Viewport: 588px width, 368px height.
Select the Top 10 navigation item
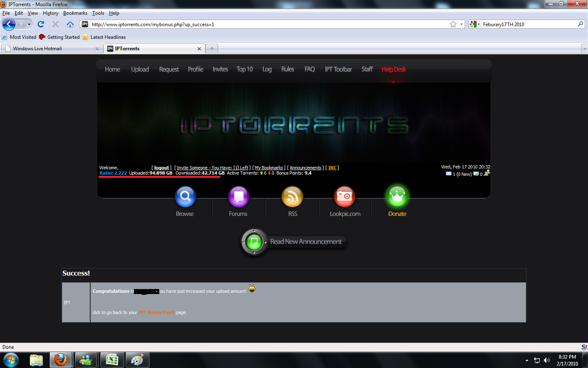click(245, 70)
